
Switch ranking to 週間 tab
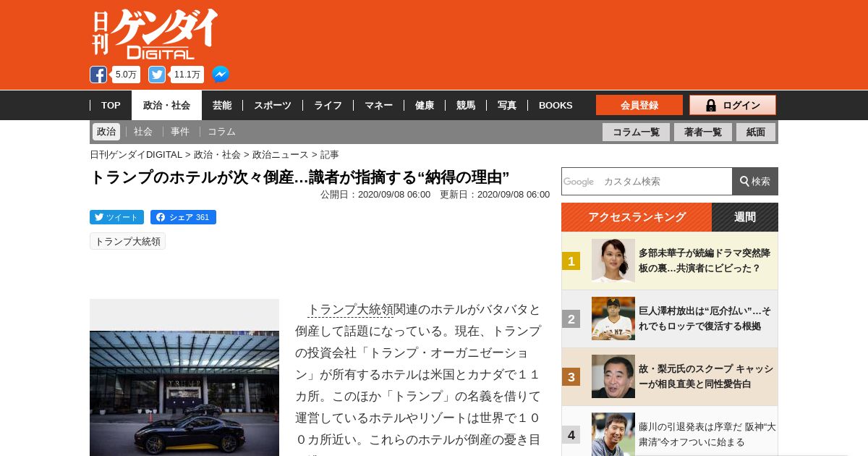click(745, 217)
